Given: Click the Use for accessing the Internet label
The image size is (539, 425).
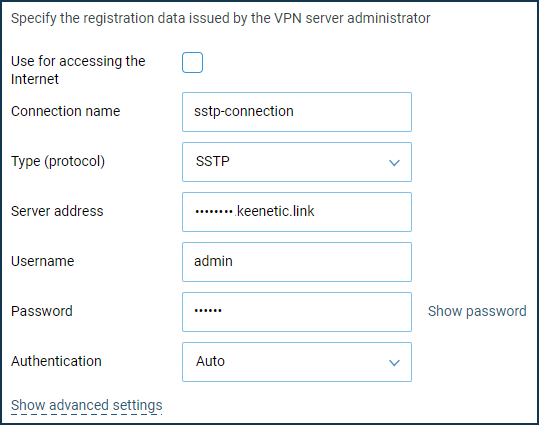Looking at the screenshot, I should [78, 70].
